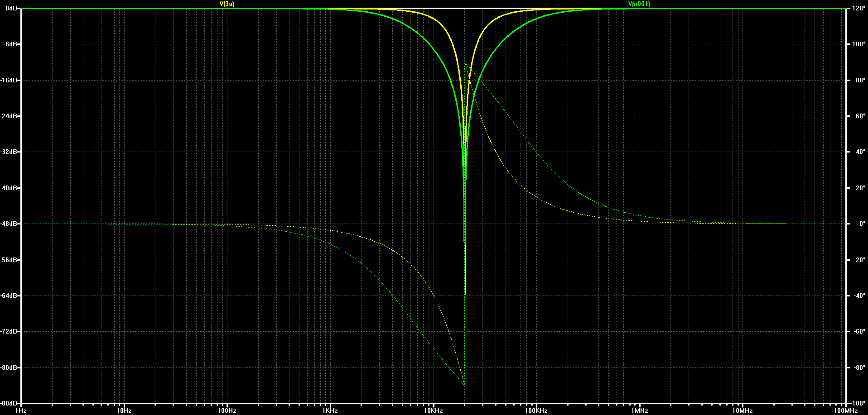Image resolution: width=868 pixels, height=415 pixels.
Task: Click the 1Hz frequency axis label
Action: point(21,411)
